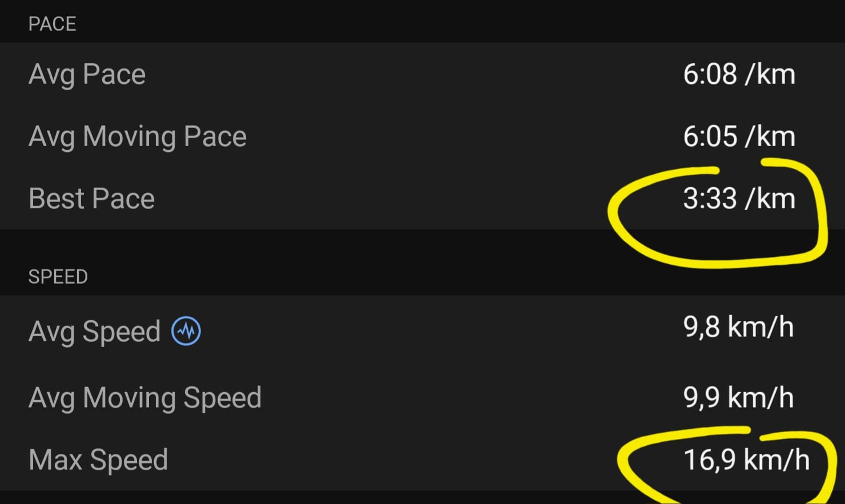This screenshot has width=845, height=504.
Task: Click the Max Speed label
Action: click(98, 460)
